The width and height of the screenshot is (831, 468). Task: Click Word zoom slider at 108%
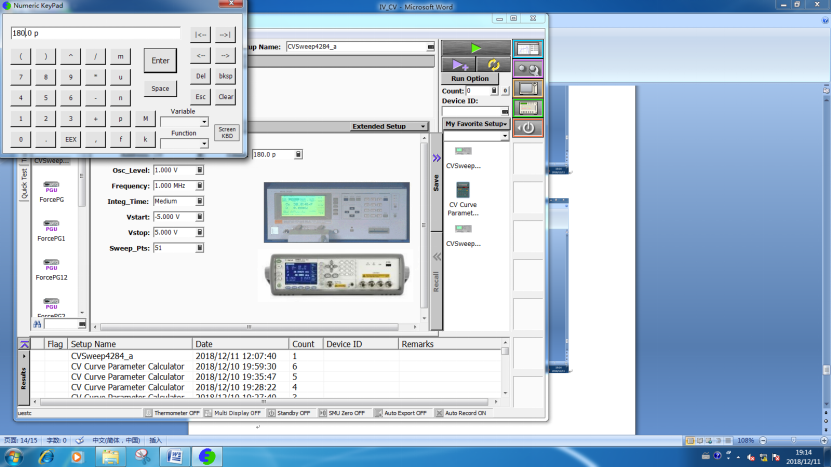click(793, 440)
